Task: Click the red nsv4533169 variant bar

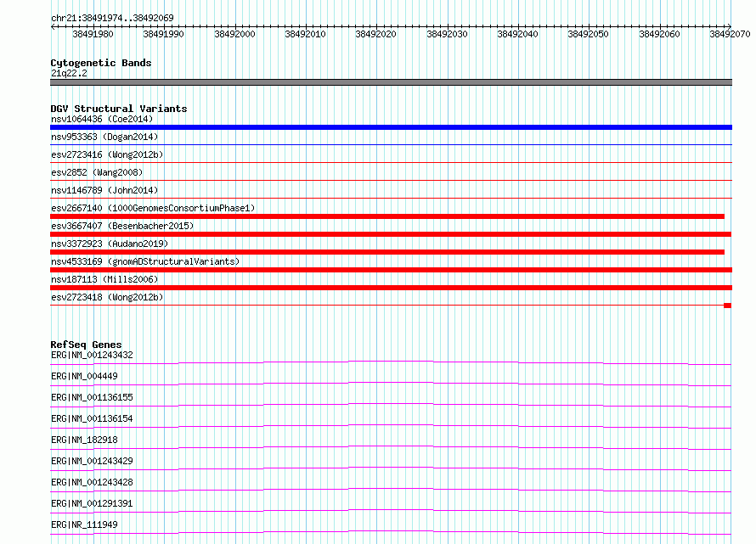Action: click(391, 270)
